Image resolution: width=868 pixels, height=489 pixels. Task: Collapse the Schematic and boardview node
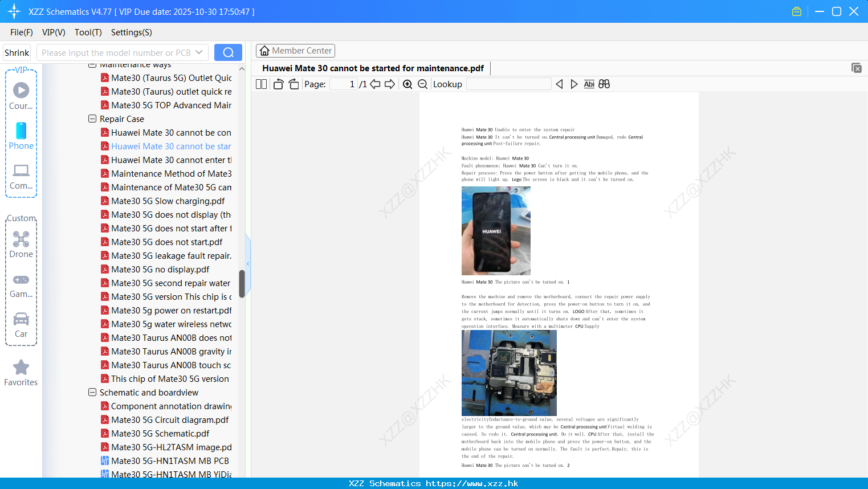pyautogui.click(x=92, y=393)
